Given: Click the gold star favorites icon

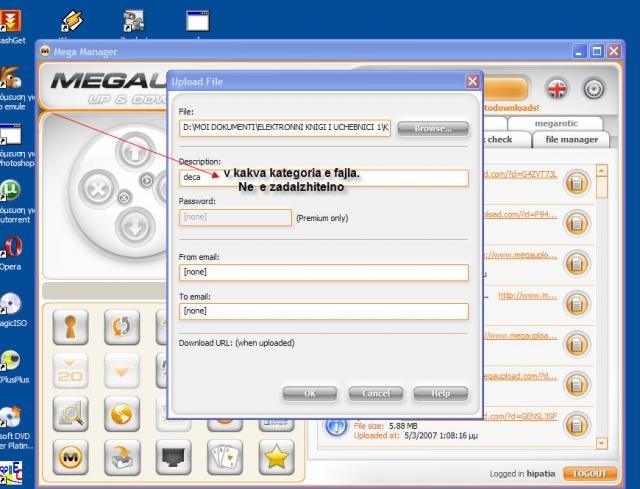Looking at the screenshot, I should (x=276, y=457).
